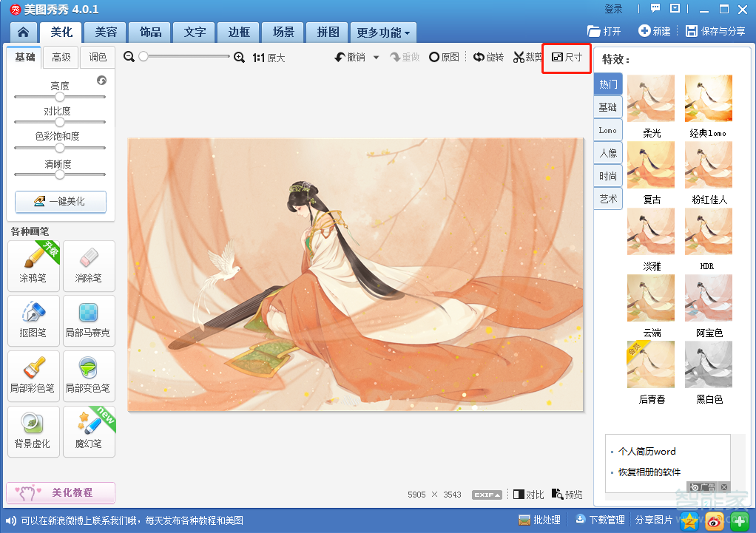Create new canvas with 新建
The height and width of the screenshot is (533, 756).
pos(654,31)
